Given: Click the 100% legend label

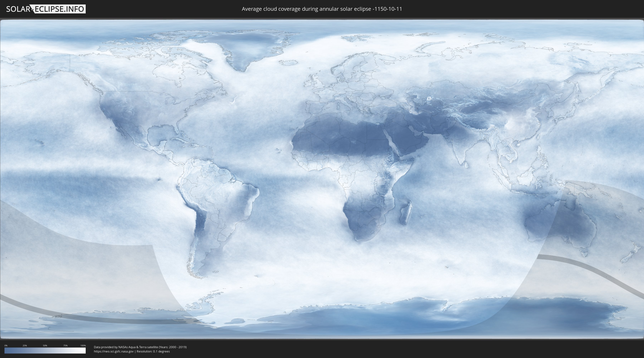Looking at the screenshot, I should click(x=83, y=345).
